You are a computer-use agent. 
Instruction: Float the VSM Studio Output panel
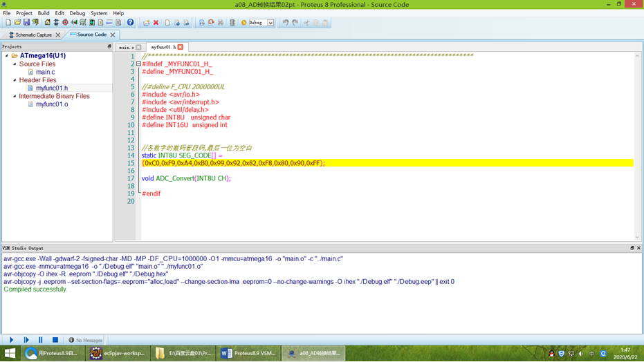coord(632,248)
